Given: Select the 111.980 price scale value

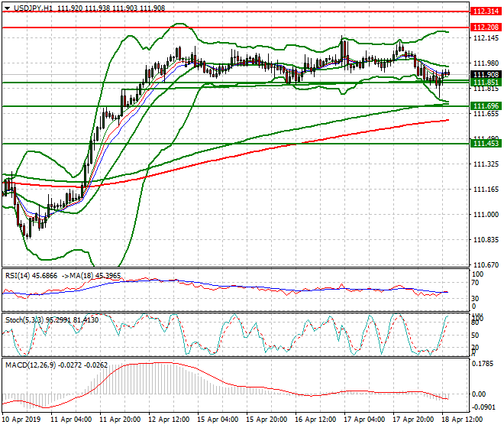Looking at the screenshot, I should coord(486,63).
